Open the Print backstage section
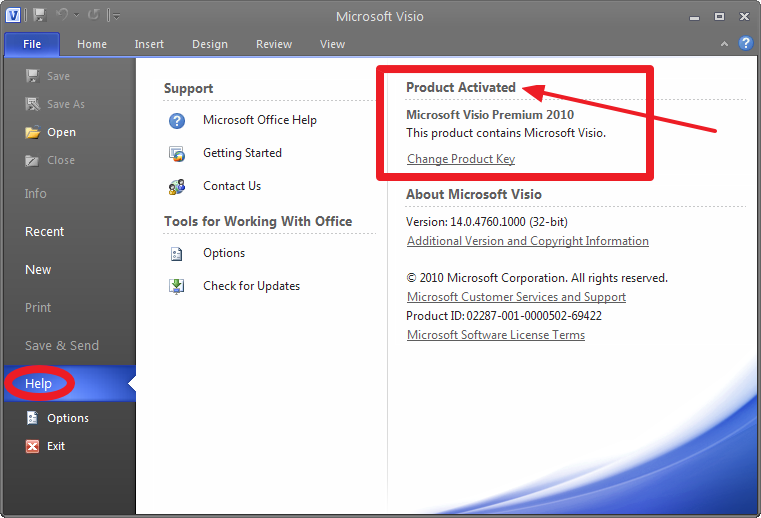 [x=38, y=307]
